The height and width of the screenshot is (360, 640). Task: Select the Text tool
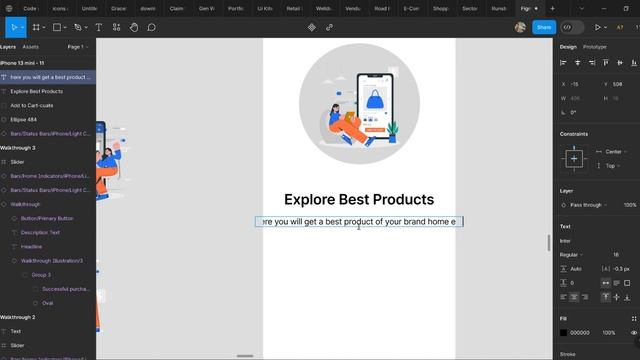pos(98,27)
